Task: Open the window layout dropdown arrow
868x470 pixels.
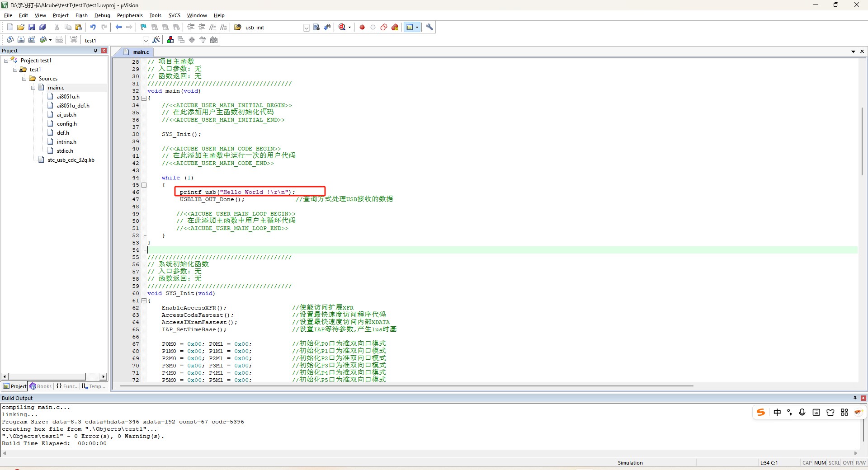Action: click(x=417, y=27)
